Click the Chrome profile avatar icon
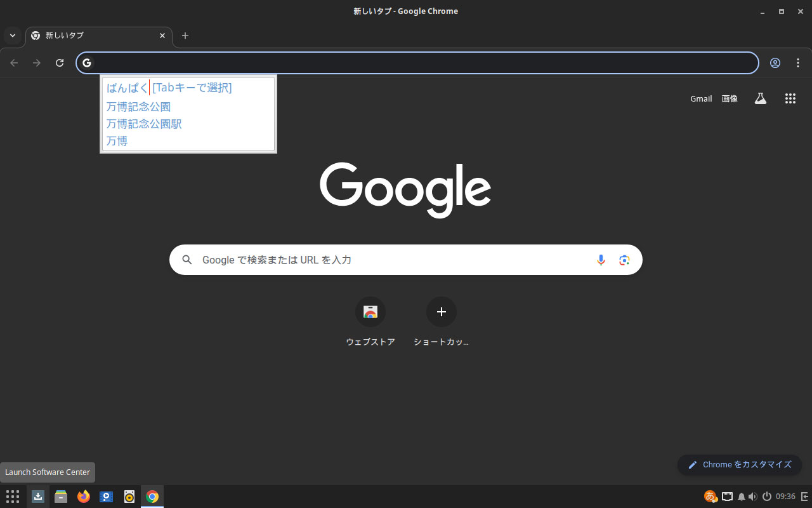 click(775, 63)
